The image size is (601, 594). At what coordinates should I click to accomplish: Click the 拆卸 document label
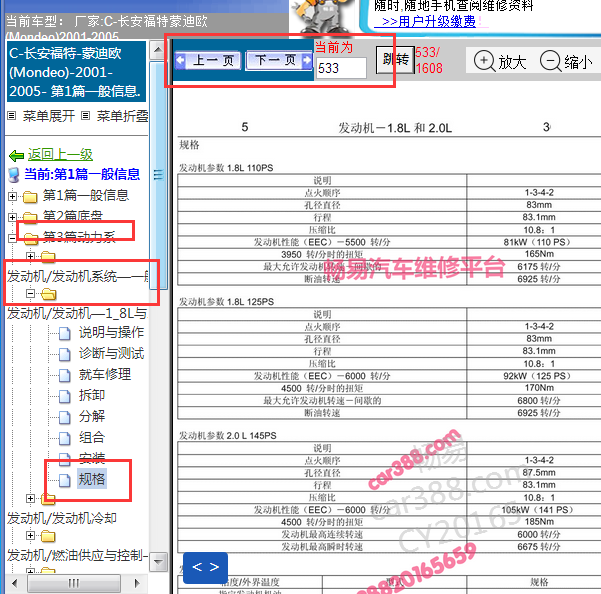[92, 395]
